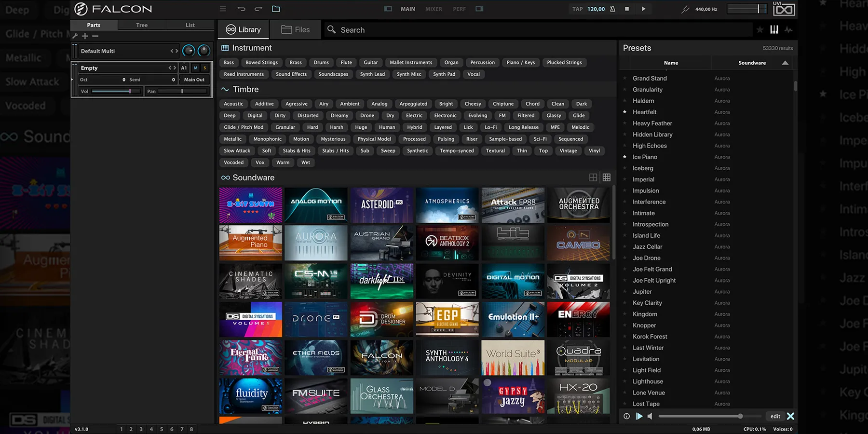The width and height of the screenshot is (868, 434).
Task: Toggle Soundware column sort arrow
Action: coord(785,63)
